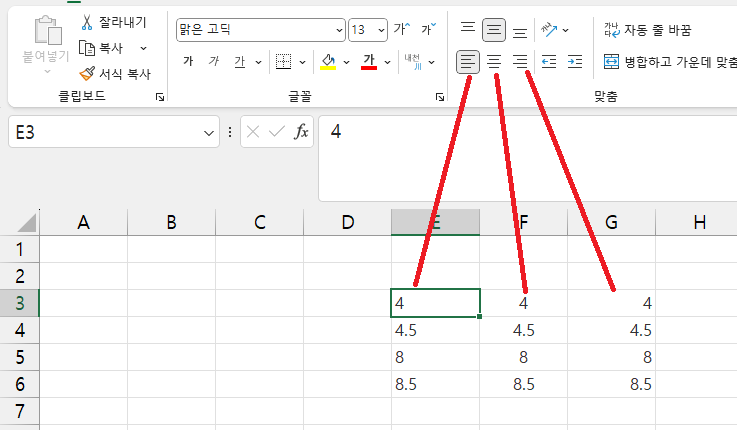
Task: Open the Font (글꼴) dialog launcher
Action: point(440,97)
